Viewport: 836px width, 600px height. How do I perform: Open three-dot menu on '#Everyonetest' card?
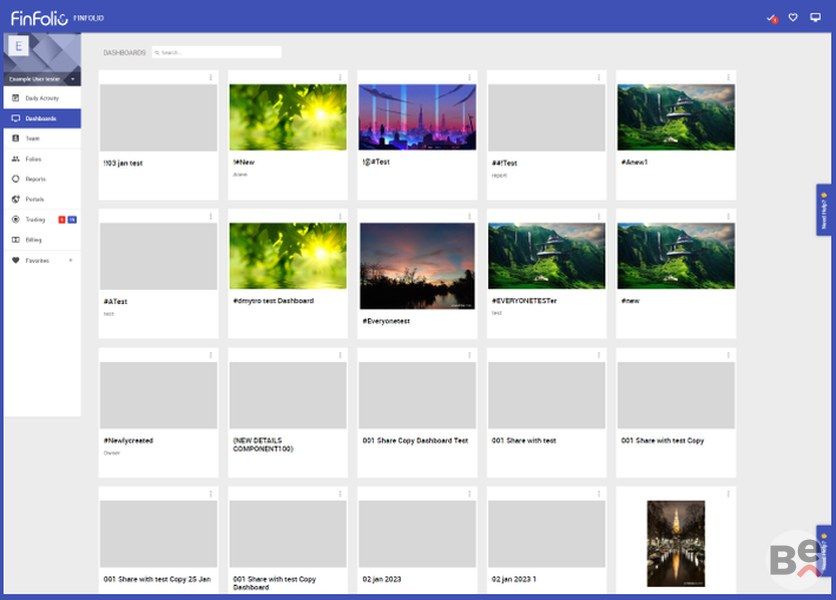469,216
